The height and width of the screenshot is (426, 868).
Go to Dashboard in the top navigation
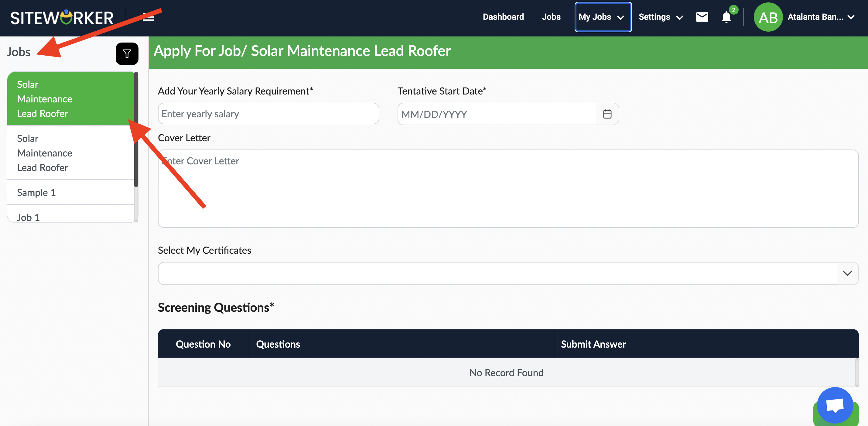point(503,17)
